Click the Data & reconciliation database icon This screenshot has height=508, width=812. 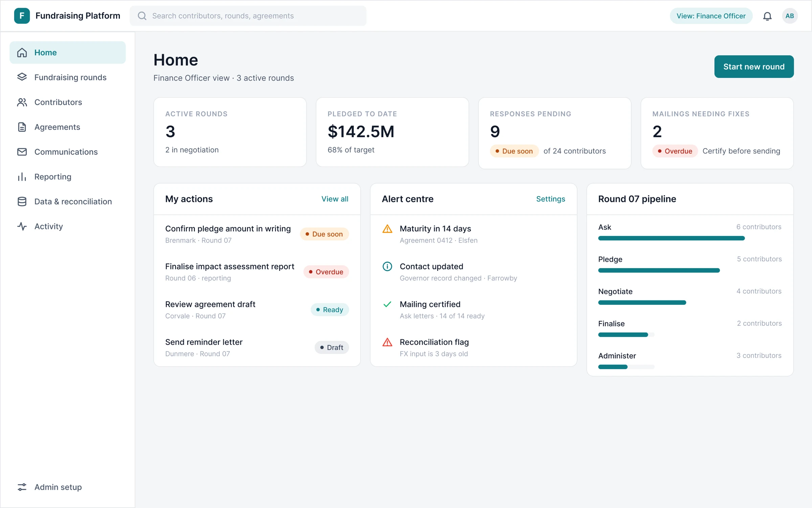(x=22, y=202)
